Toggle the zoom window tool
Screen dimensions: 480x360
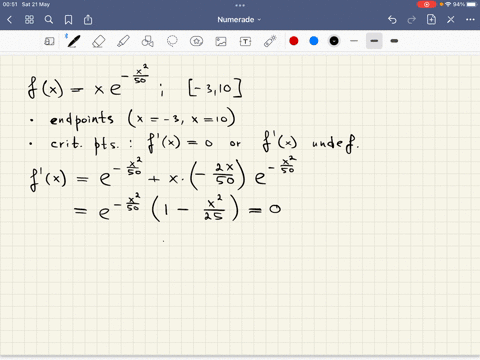click(49, 41)
